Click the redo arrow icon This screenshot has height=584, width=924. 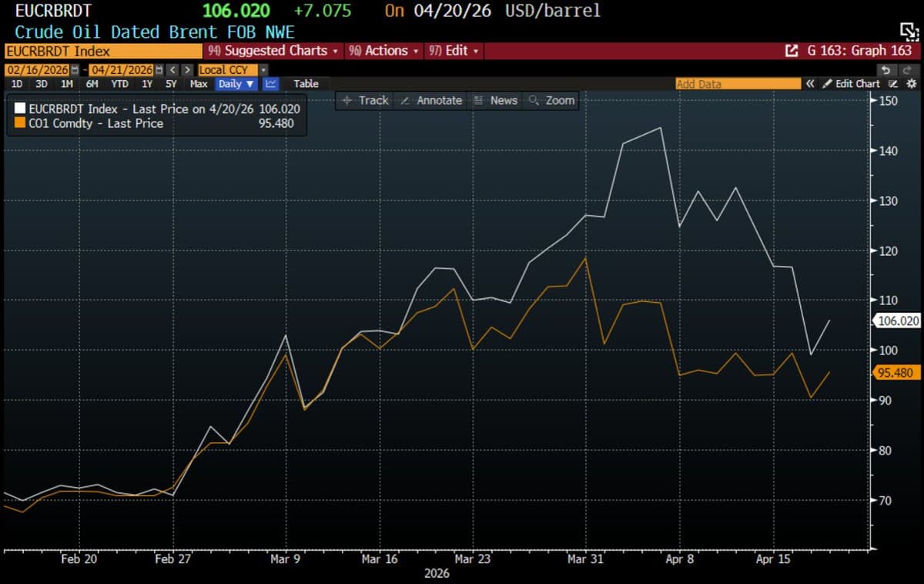coord(908,69)
